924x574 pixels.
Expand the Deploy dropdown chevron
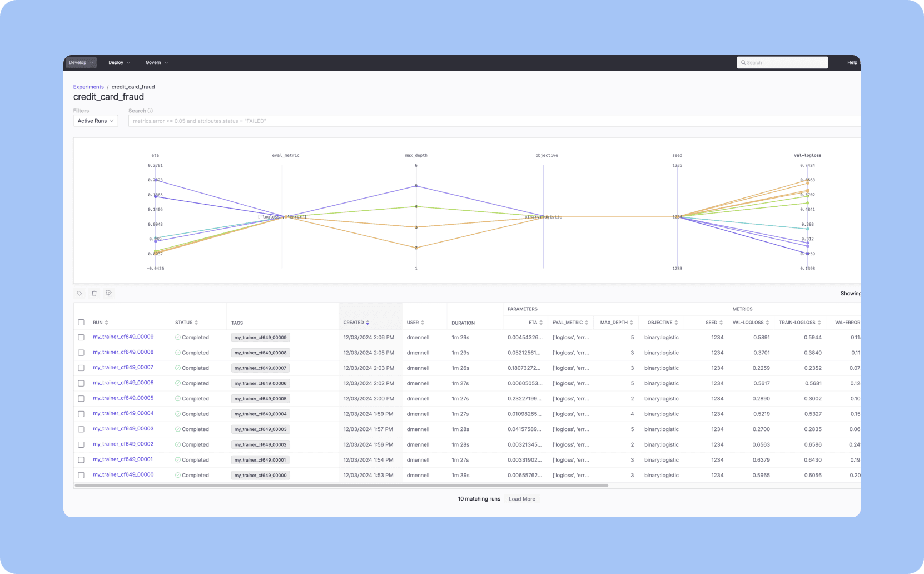point(128,62)
